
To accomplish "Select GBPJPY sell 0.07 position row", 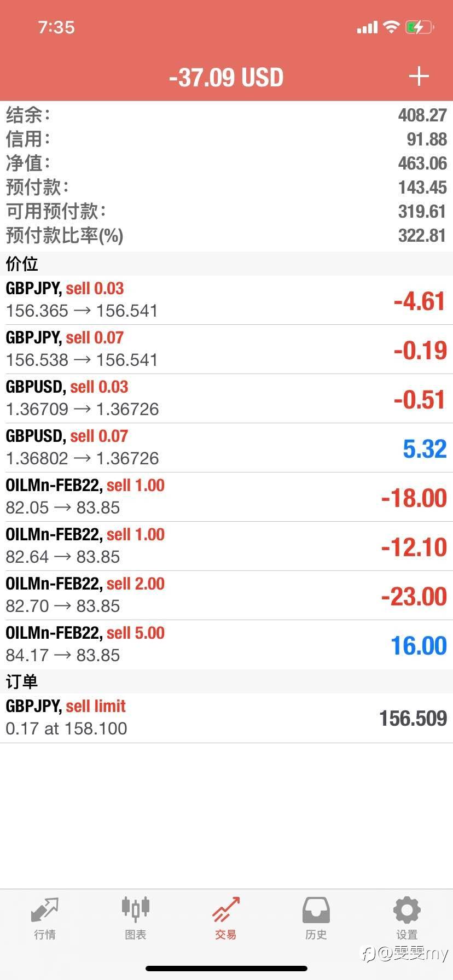I will pyautogui.click(x=226, y=349).
